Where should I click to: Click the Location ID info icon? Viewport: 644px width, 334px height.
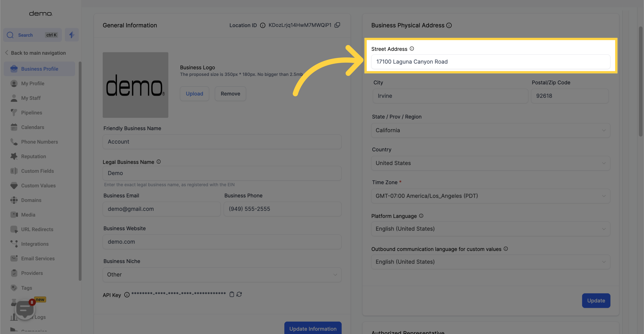point(262,25)
